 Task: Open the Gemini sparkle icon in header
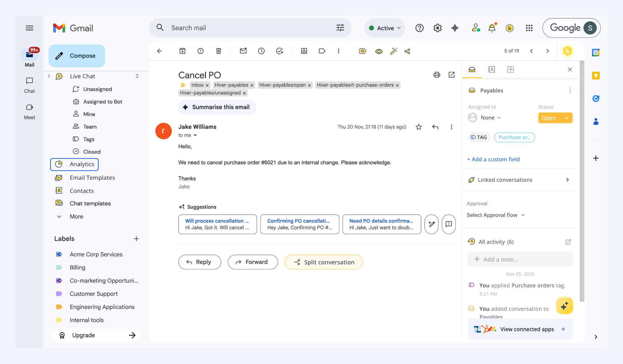click(x=455, y=28)
